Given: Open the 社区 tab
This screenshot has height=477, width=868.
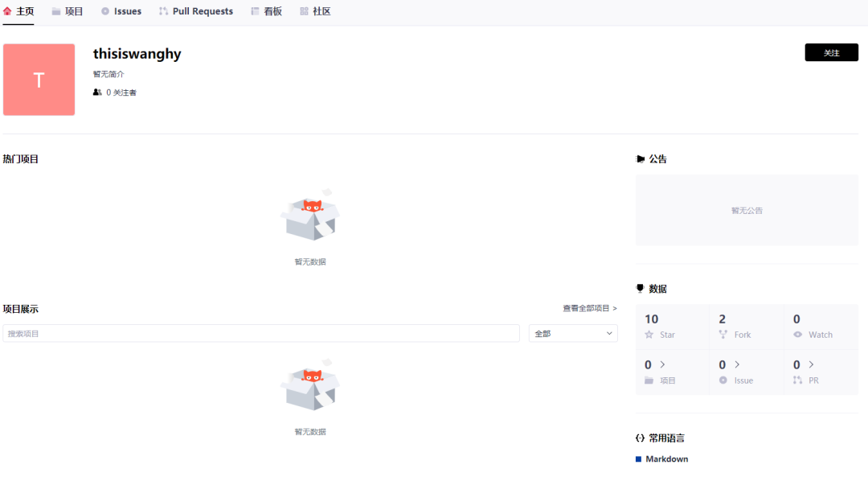Looking at the screenshot, I should pyautogui.click(x=316, y=11).
